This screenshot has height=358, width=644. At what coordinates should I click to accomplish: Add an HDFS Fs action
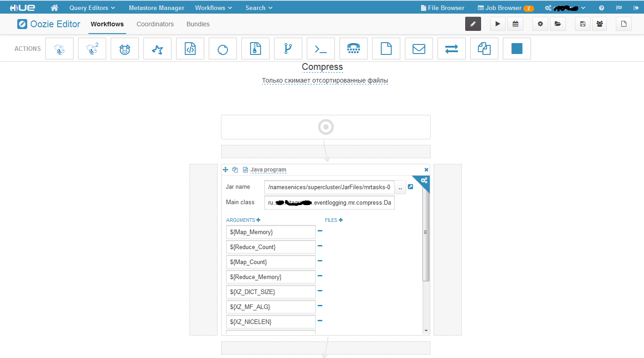386,49
